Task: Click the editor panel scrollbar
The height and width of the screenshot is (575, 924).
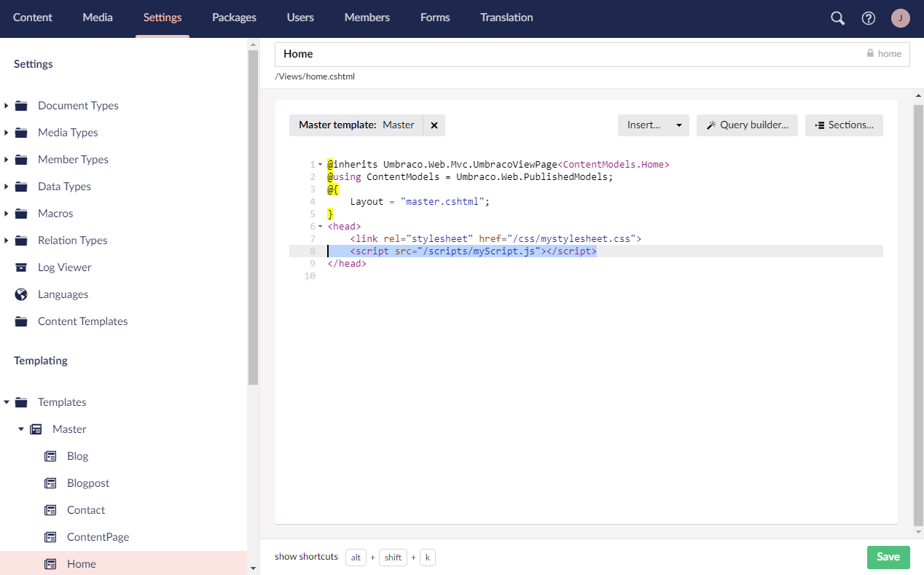Action: coord(918,316)
